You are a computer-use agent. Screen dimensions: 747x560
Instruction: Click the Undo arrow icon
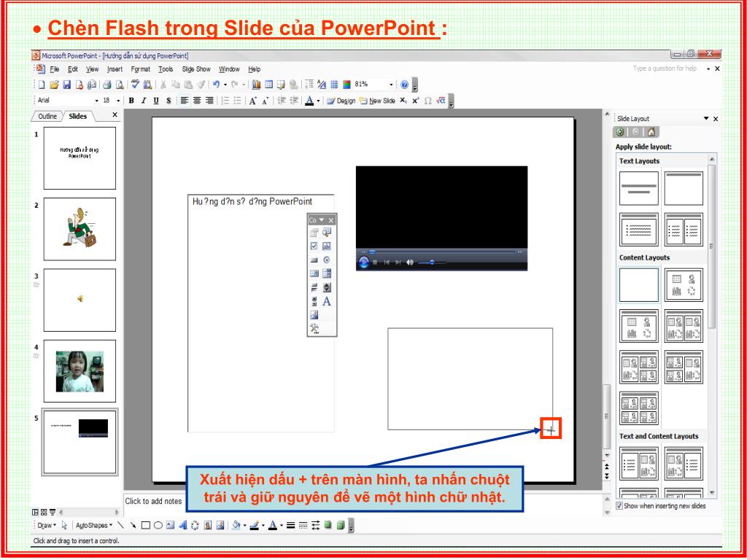(216, 85)
